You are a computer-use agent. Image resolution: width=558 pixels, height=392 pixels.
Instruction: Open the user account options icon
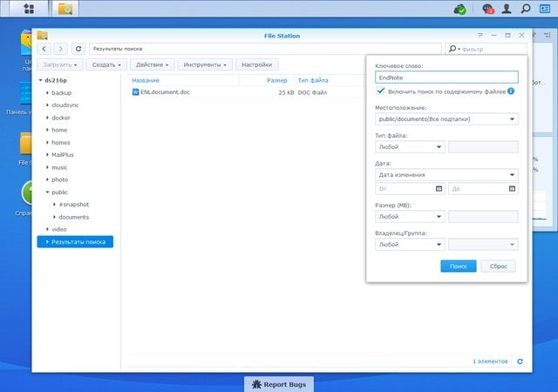(x=507, y=9)
